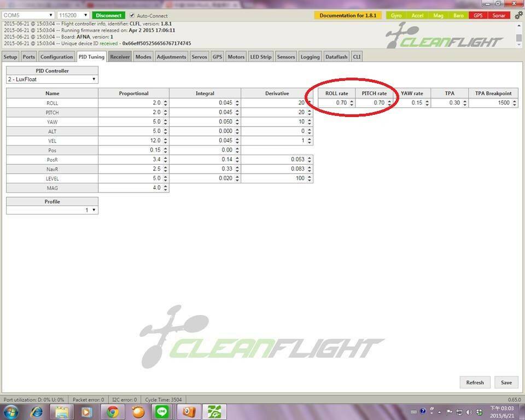The height and width of the screenshot is (420, 525).
Task: Click the ALT Integral value field
Action: coord(205,131)
